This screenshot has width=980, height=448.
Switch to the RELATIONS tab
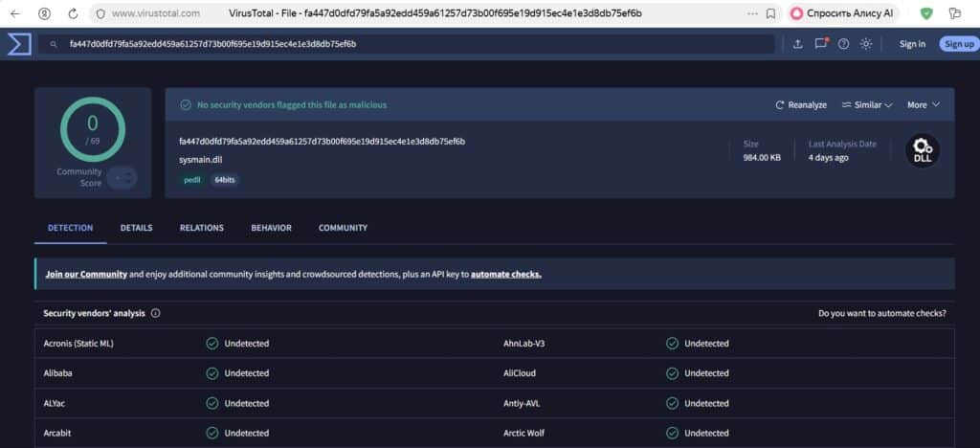click(202, 228)
